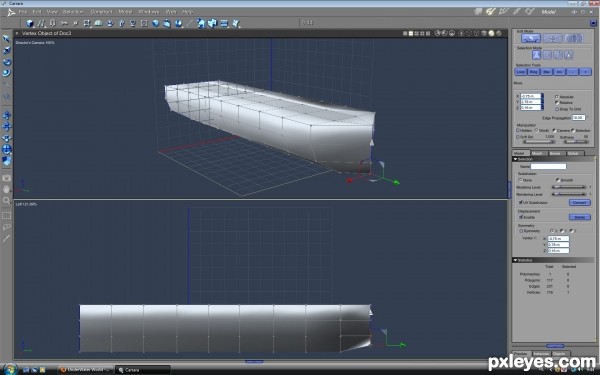Select the World manipulator radio button
600x375 pixels.
536,130
